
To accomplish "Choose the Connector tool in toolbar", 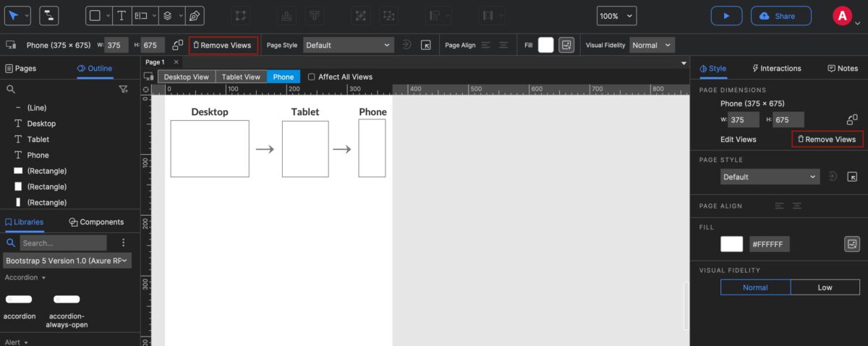I will (x=49, y=16).
